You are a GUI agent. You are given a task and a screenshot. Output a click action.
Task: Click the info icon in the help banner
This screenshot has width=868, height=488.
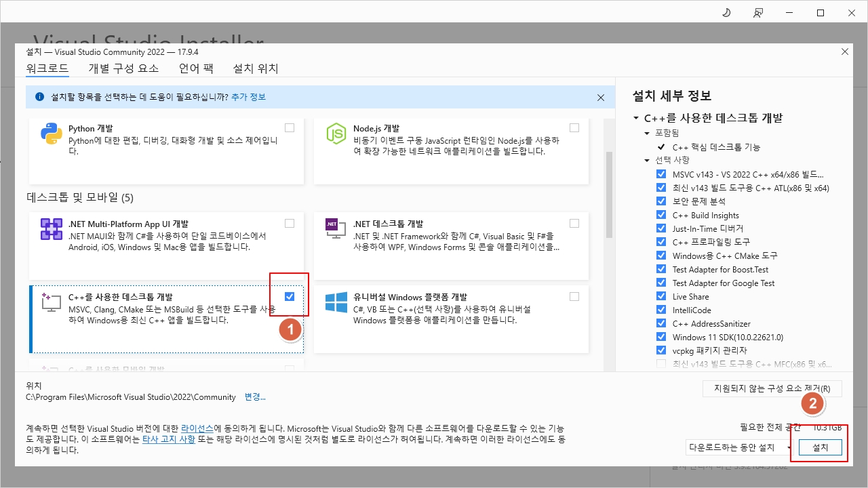pyautogui.click(x=39, y=97)
